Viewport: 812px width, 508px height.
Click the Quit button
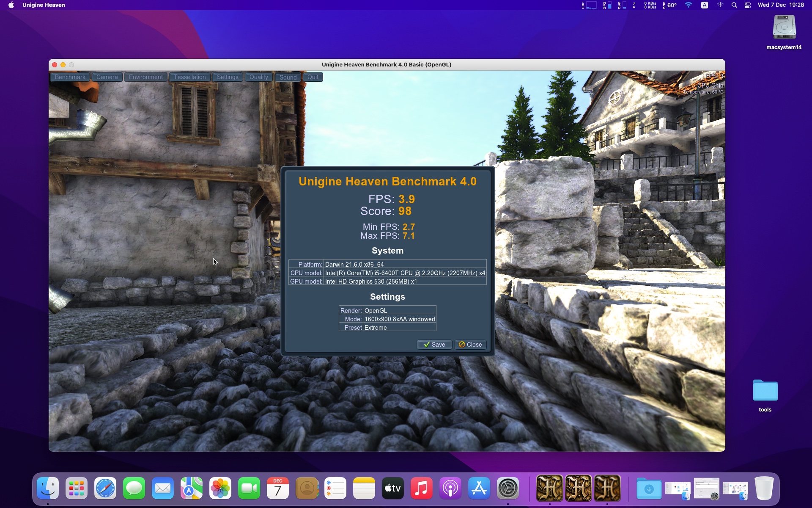[313, 77]
